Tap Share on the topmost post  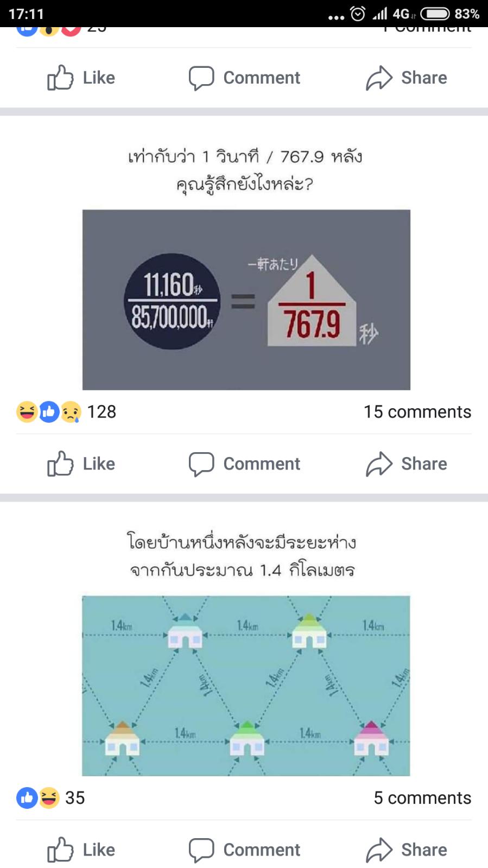(x=407, y=78)
